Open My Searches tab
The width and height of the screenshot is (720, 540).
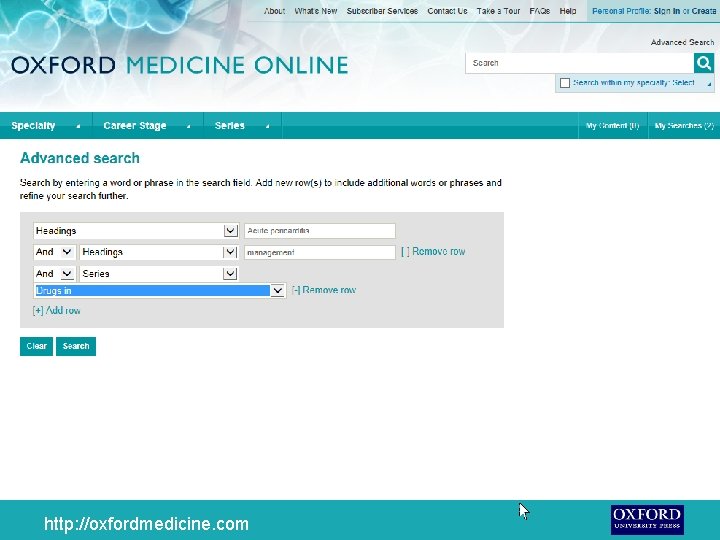coord(684,125)
